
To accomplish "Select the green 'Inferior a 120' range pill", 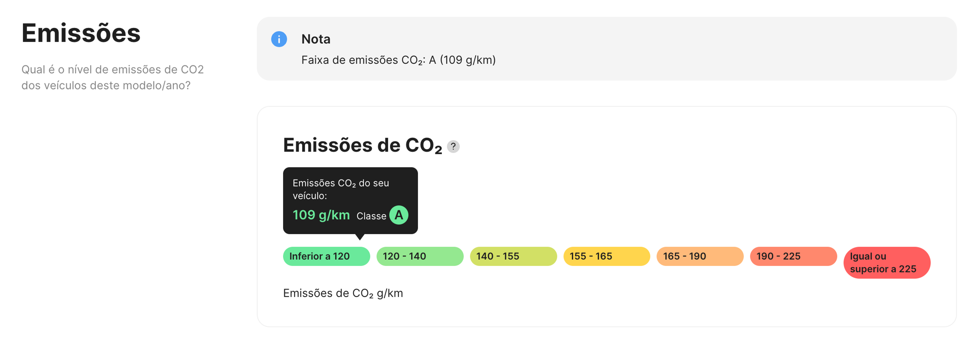I will (x=326, y=256).
